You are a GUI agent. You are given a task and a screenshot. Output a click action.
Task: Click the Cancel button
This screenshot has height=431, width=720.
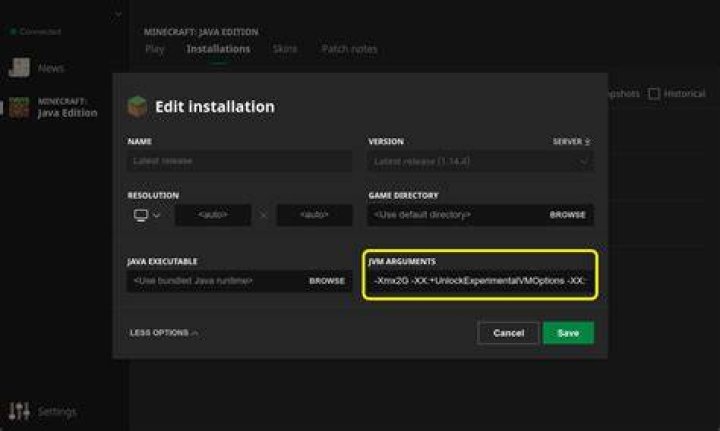pos(508,333)
